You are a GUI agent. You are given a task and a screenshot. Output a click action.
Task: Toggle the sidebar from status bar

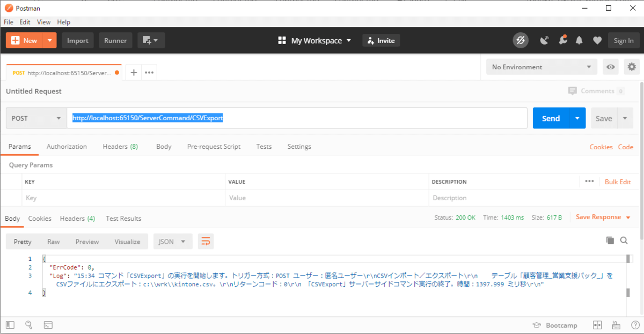(10, 325)
